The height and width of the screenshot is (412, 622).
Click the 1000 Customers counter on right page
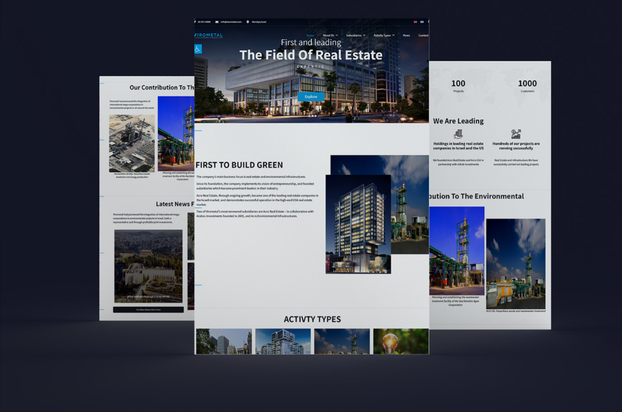point(527,86)
